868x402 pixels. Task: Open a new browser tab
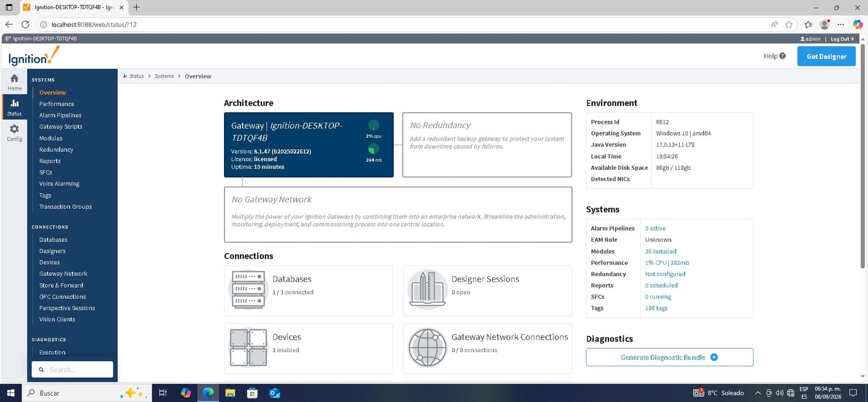(136, 7)
